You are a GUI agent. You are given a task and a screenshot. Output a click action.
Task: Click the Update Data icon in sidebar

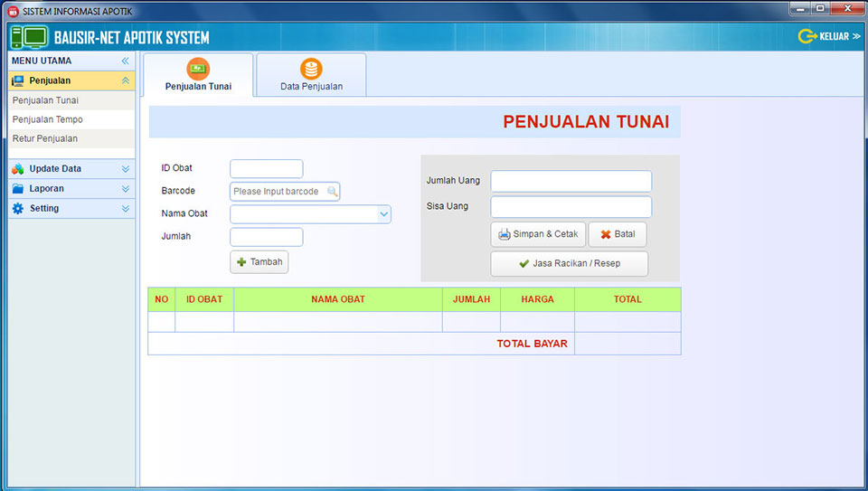18,169
